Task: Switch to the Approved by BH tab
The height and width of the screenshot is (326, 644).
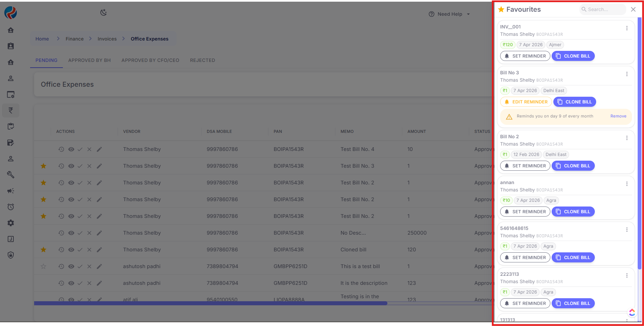Action: [x=89, y=60]
